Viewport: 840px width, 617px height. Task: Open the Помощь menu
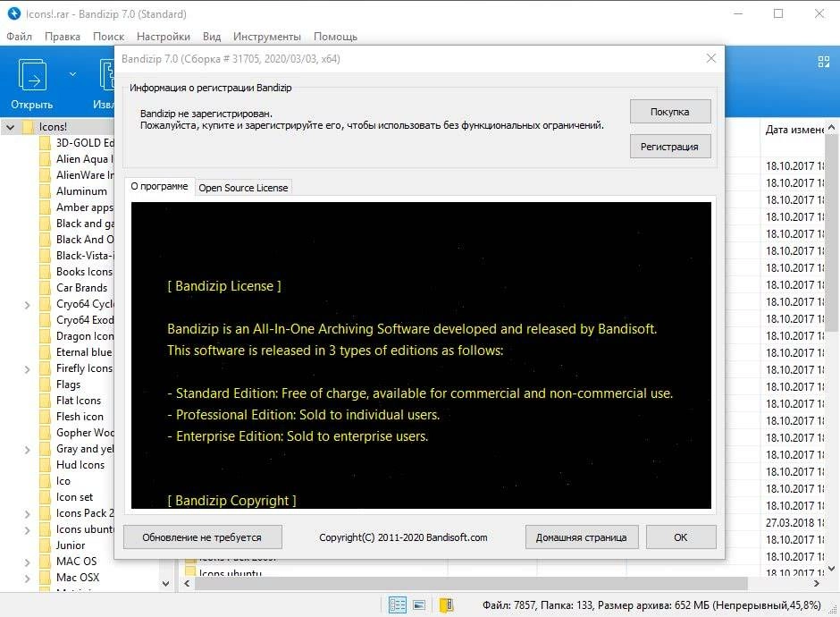click(335, 37)
